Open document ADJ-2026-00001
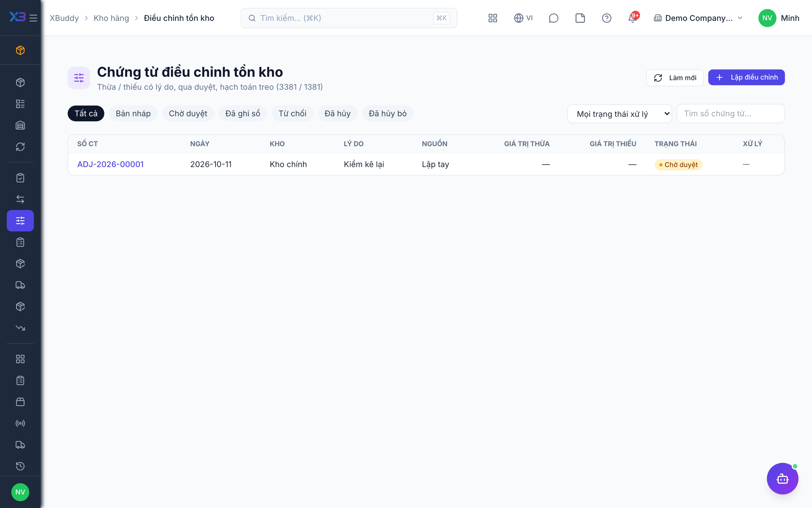Viewport: 812px width, 508px height. (111, 164)
